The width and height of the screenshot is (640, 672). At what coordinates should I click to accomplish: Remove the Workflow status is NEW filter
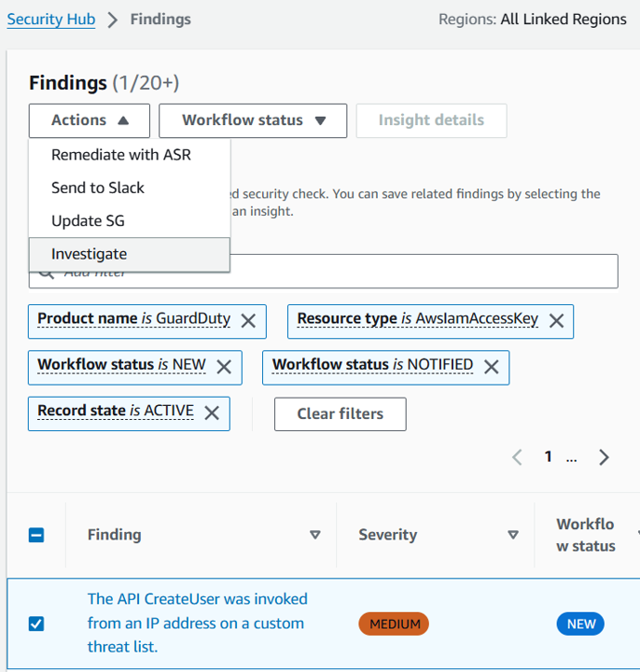[x=224, y=368]
